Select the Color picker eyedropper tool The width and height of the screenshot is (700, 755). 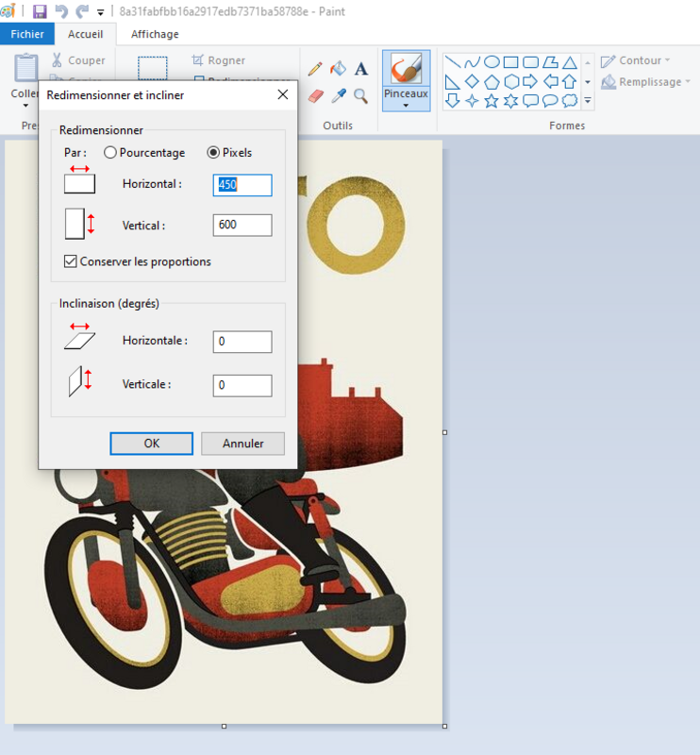[338, 96]
